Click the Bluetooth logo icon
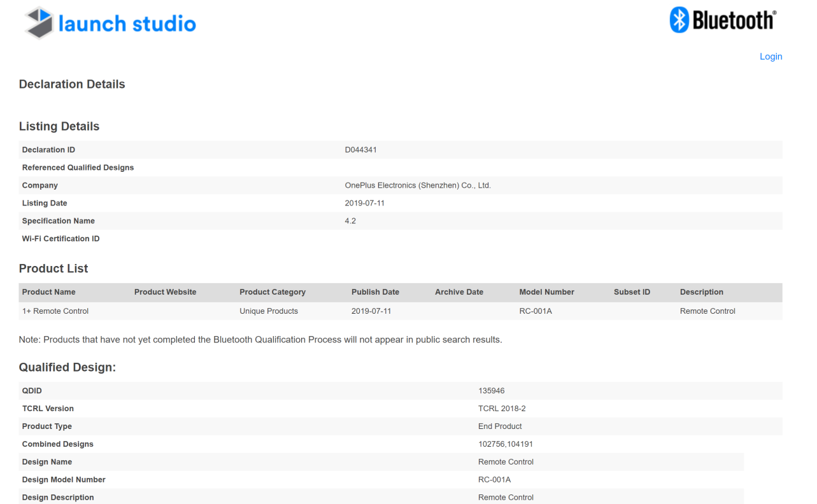 pos(679,20)
